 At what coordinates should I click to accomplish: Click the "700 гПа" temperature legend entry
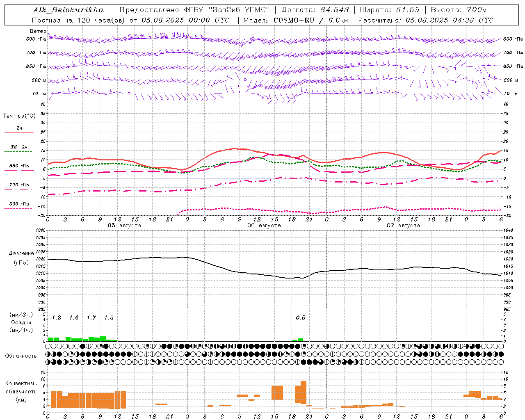19,185
